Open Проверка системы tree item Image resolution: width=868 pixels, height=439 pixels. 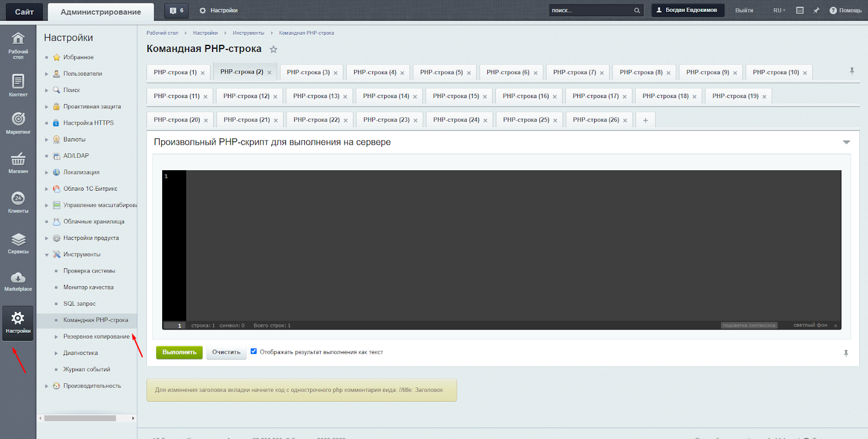90,271
